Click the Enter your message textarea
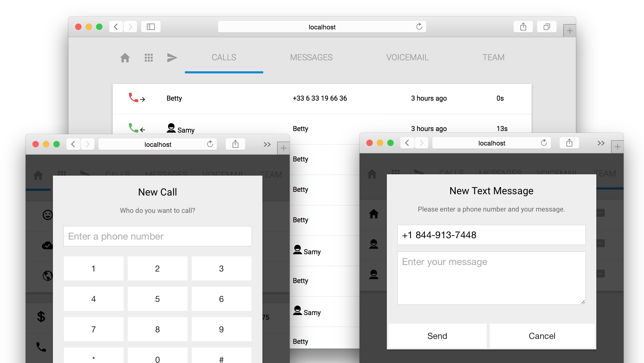 pyautogui.click(x=491, y=278)
